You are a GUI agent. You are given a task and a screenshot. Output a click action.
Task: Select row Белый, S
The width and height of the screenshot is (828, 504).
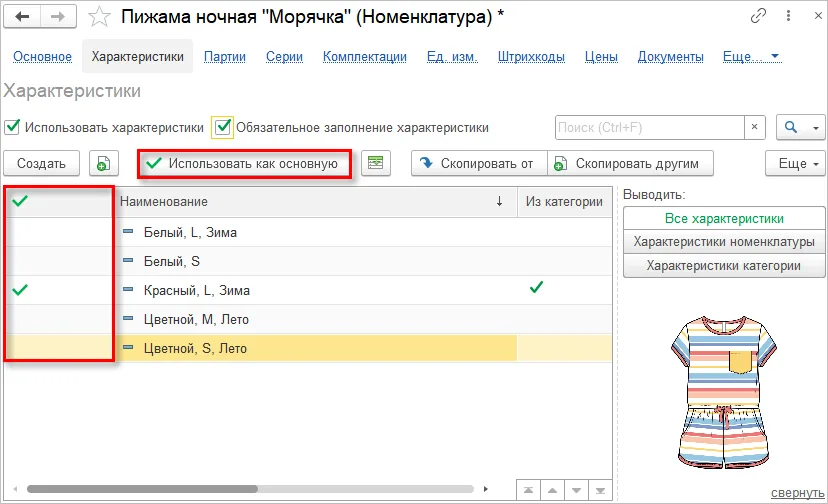308,261
